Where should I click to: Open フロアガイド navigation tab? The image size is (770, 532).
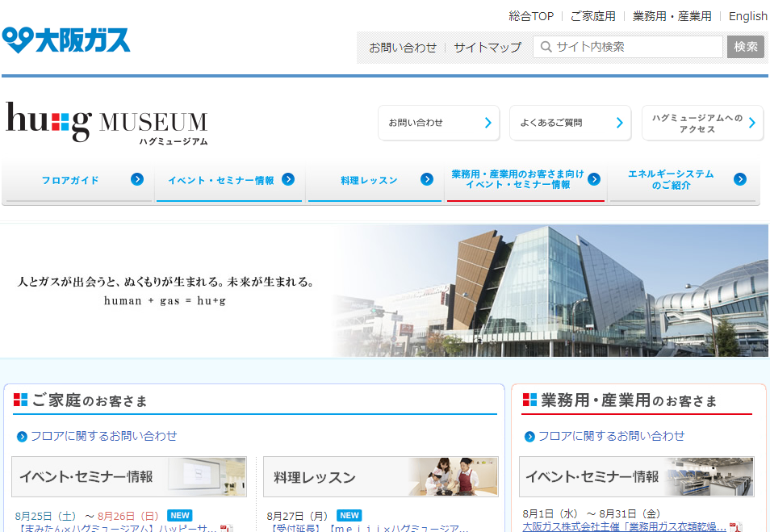[77, 181]
